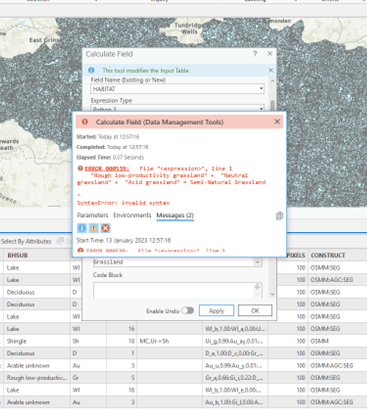Click the 'Gr_a,0.66;Gi_i,0.22;D_...' cell
The height and width of the screenshot is (409, 367).
[235, 378]
